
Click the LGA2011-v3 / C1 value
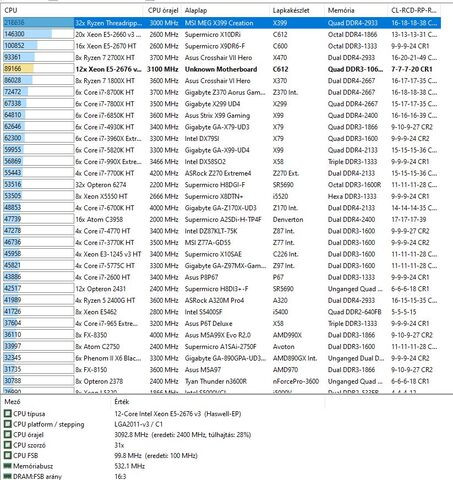pos(139,424)
